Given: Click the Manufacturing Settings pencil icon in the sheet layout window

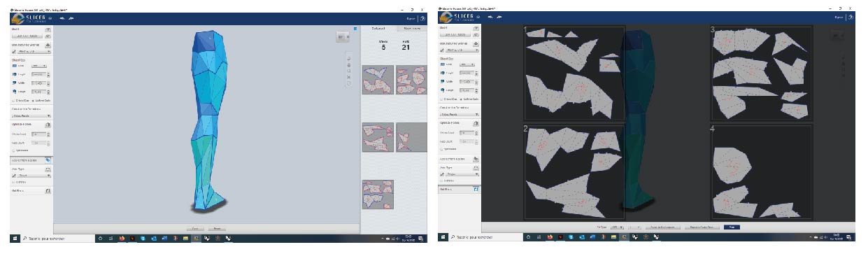Looking at the screenshot, I should 441,51.
